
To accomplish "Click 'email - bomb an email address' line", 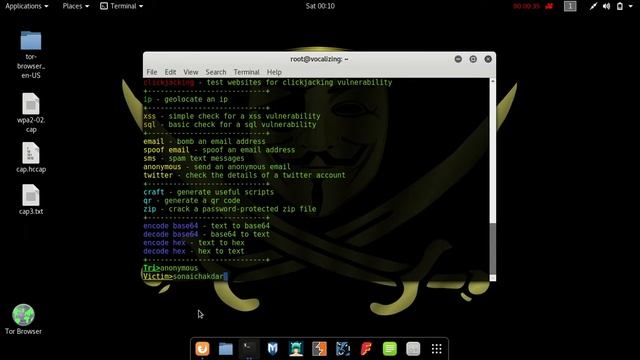I will coord(204,142).
